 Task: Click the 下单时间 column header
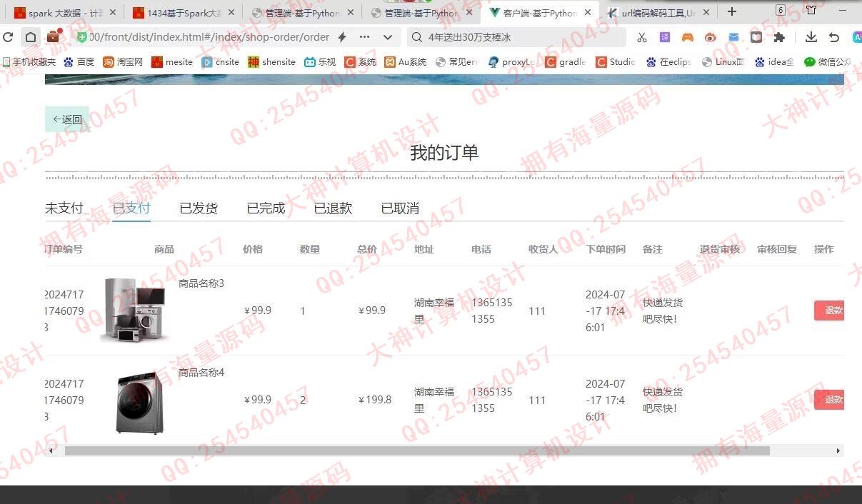pyautogui.click(x=606, y=249)
